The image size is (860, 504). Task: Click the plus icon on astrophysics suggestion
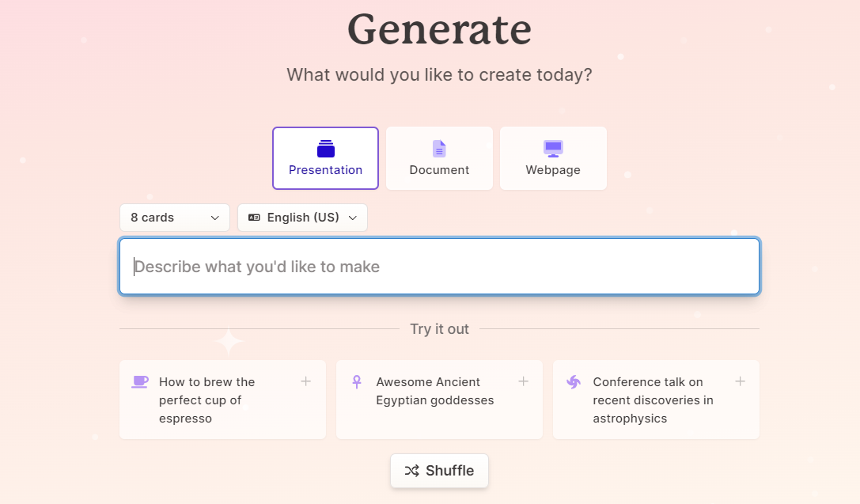click(740, 381)
